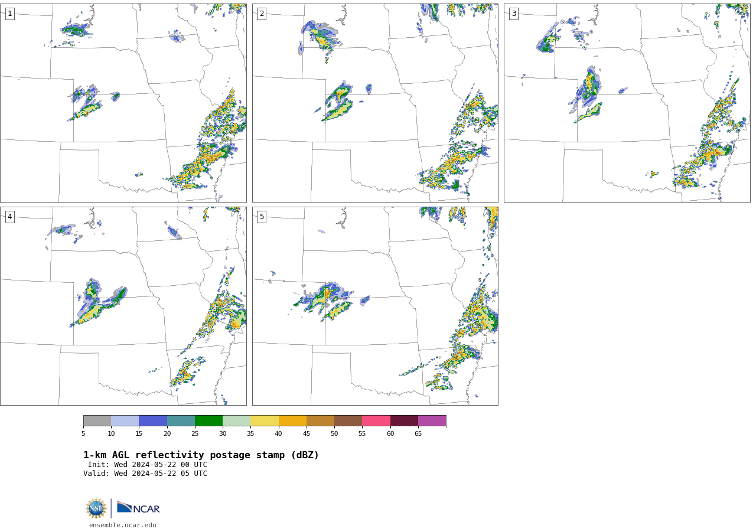Click the NSF logo icon
Viewport: 756px width, 532px height.
96,508
